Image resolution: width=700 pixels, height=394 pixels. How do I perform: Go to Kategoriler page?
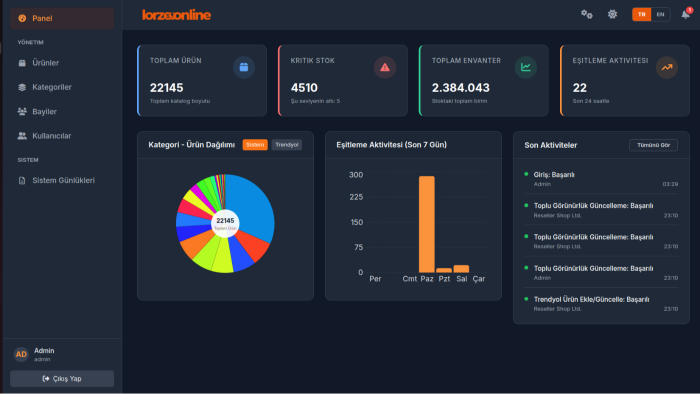pos(62,87)
